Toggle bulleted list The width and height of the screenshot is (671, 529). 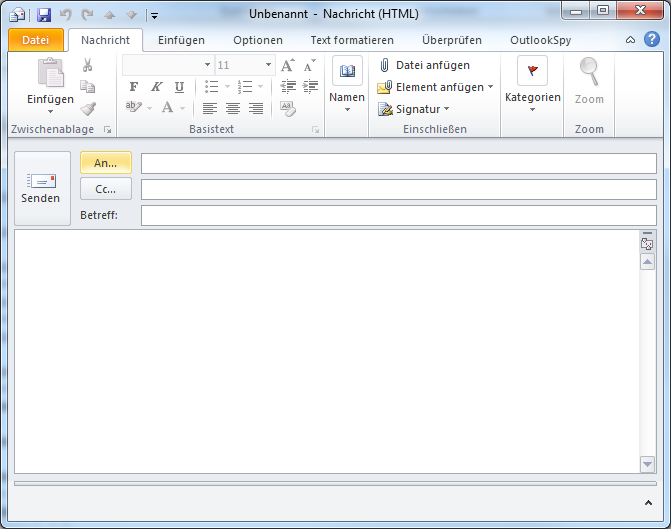211,87
